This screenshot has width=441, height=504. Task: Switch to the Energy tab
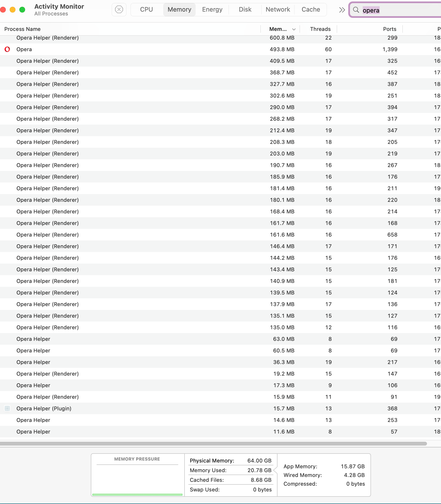click(x=212, y=10)
